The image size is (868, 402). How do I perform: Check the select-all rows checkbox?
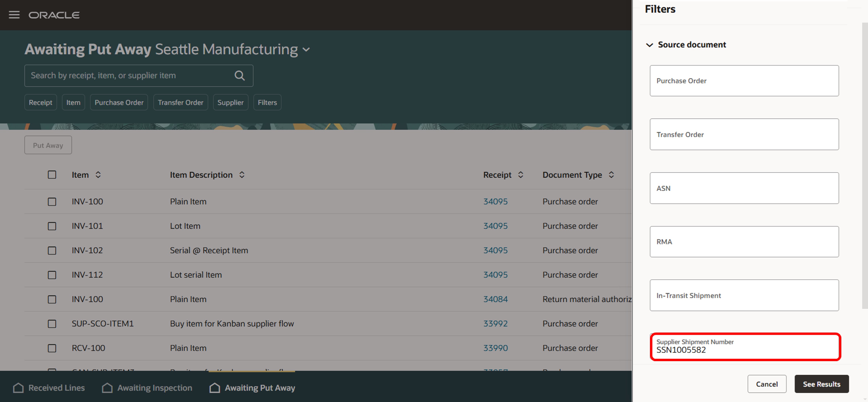[x=52, y=175]
